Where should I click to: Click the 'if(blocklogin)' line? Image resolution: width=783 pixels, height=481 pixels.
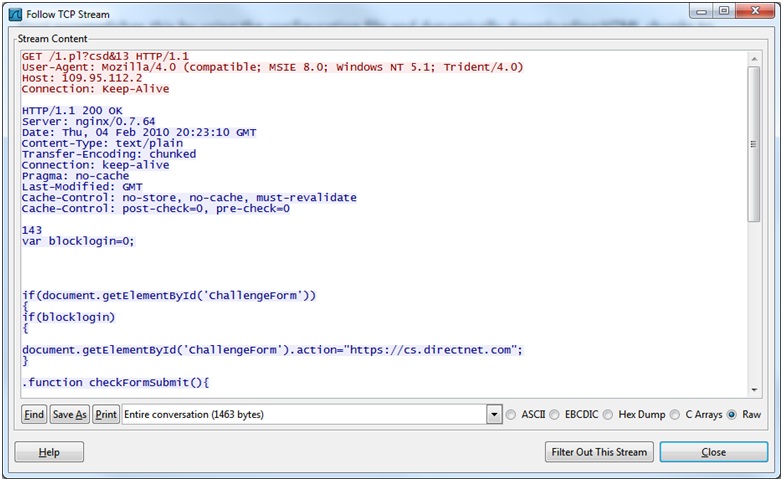click(68, 317)
